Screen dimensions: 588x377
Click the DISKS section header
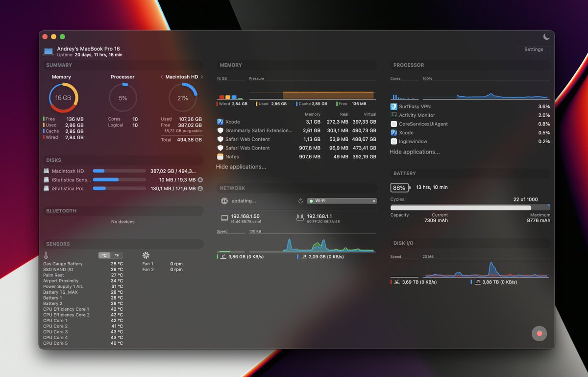coord(123,160)
